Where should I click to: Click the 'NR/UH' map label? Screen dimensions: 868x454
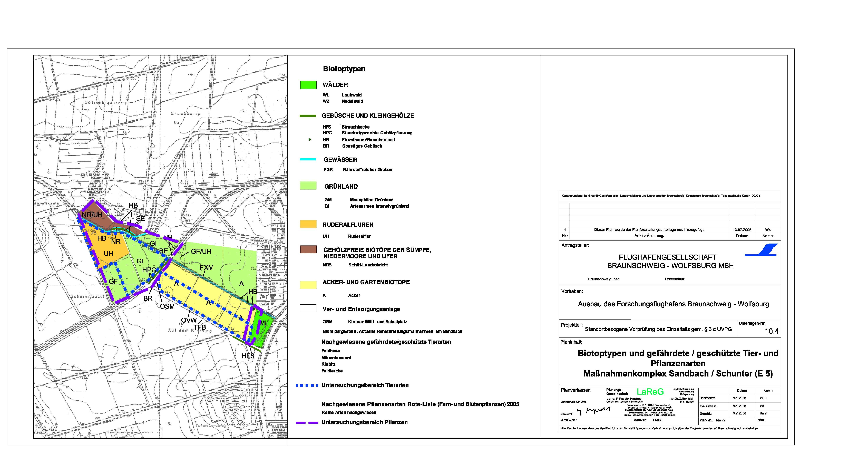click(92, 215)
